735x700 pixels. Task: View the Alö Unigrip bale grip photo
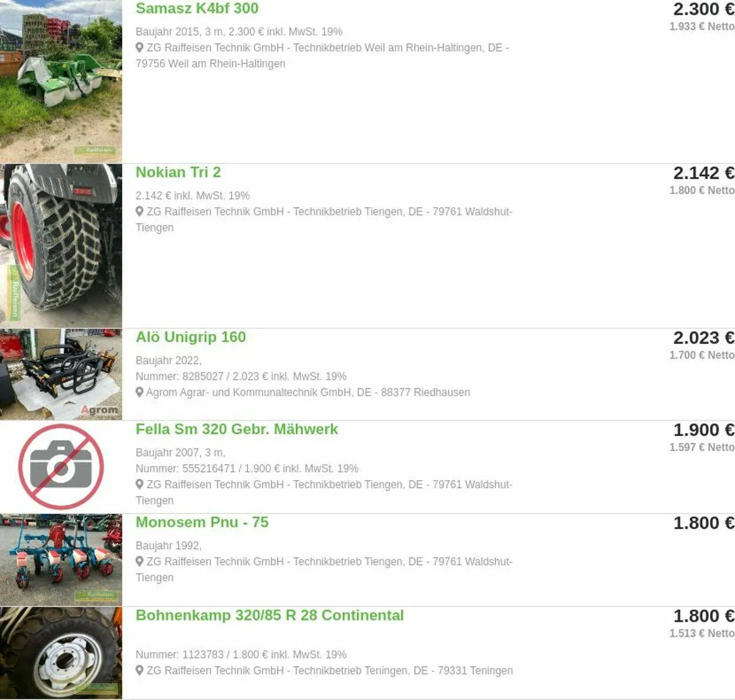tap(61, 374)
